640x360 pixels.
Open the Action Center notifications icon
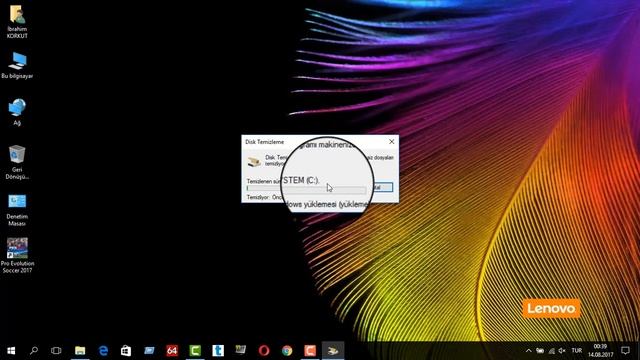pyautogui.click(x=625, y=351)
